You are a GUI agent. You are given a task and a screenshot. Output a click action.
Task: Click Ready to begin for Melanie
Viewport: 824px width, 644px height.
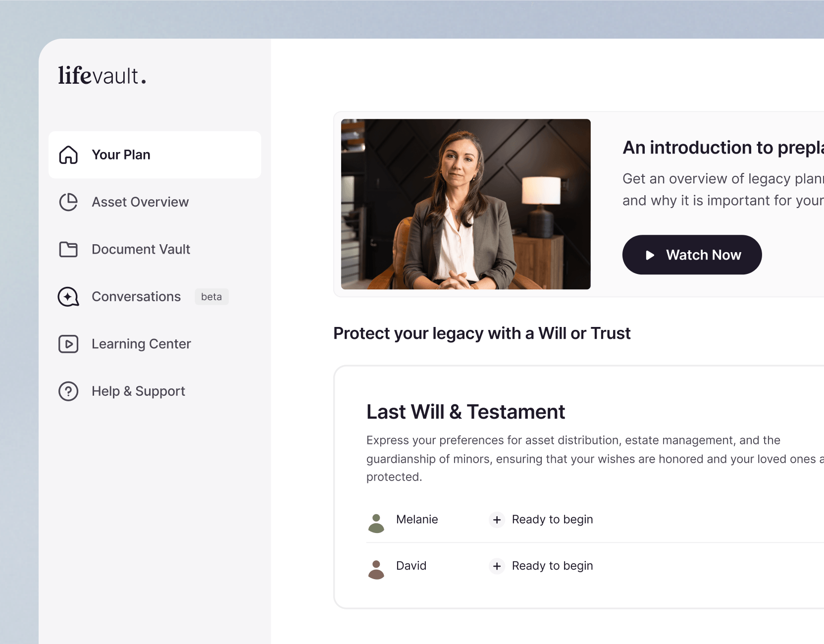tap(552, 520)
